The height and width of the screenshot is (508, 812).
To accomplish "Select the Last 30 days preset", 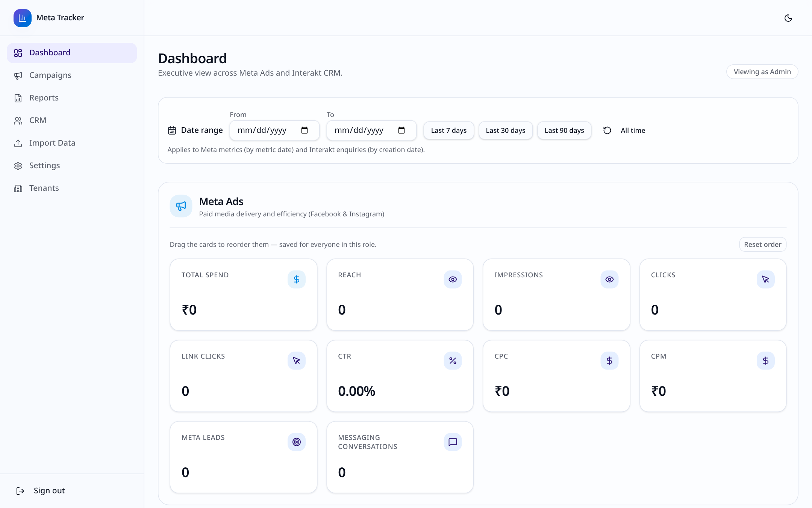I will 506,131.
